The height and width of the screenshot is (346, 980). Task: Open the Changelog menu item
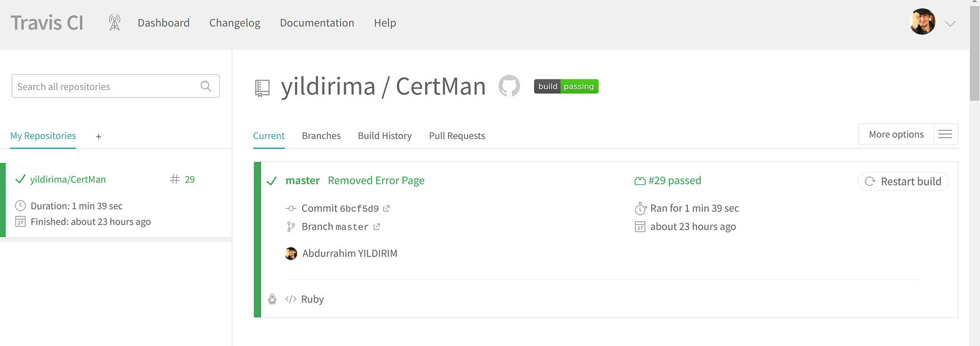pos(235,23)
